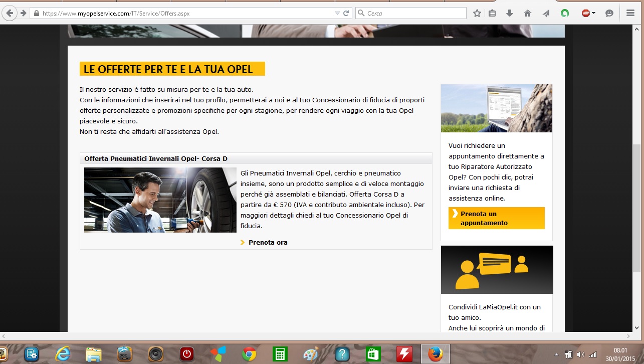
Task: Click the browser back arrow button
Action: pyautogui.click(x=10, y=13)
